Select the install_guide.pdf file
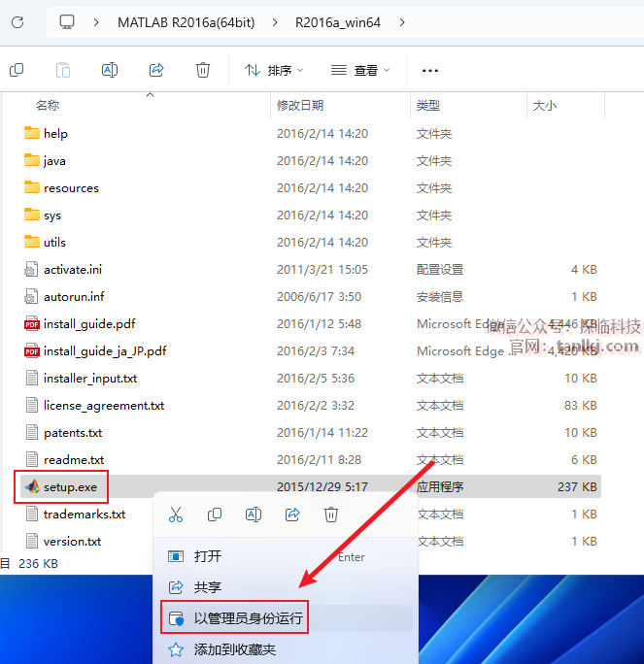This screenshot has width=644, height=664. tap(89, 324)
